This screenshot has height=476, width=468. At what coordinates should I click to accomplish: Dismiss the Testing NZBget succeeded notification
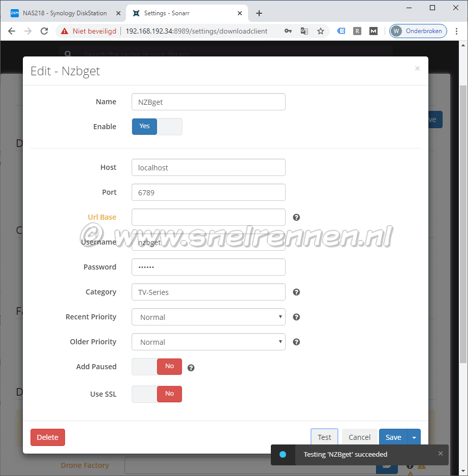click(441, 453)
